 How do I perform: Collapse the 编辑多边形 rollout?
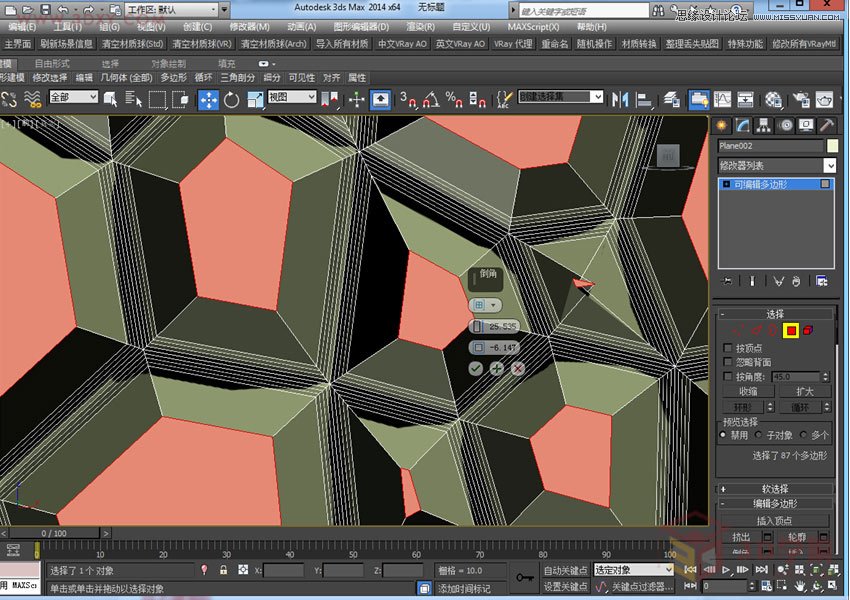pos(775,504)
